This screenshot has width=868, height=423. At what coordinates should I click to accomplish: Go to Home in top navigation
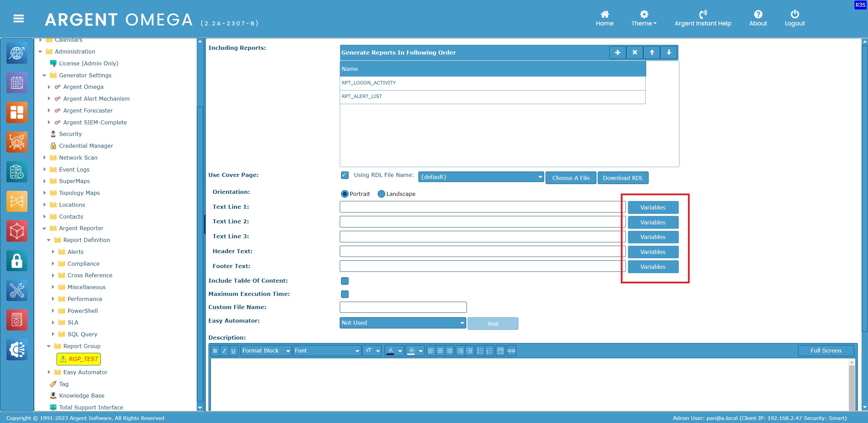pyautogui.click(x=605, y=19)
